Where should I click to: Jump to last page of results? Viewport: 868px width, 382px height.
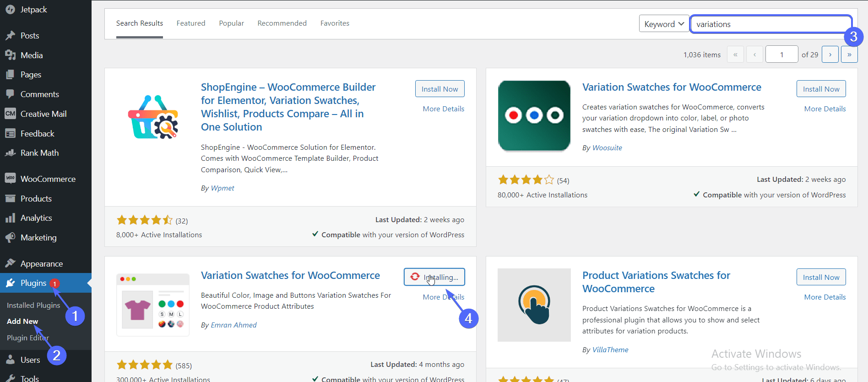tap(849, 55)
